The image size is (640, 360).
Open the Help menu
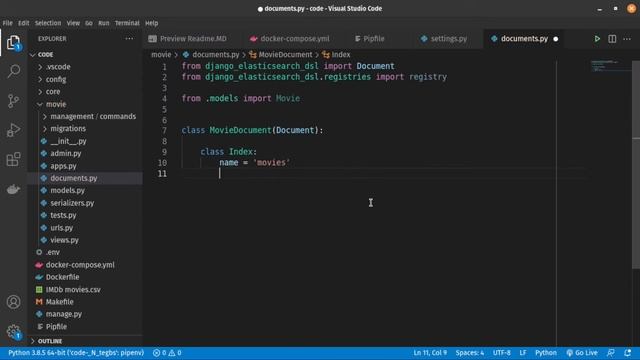pyautogui.click(x=151, y=23)
